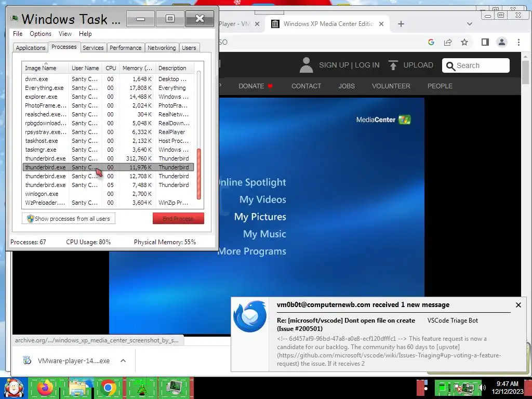532x399 pixels.
Task: Sort processes by User Name column
Action: [85, 68]
